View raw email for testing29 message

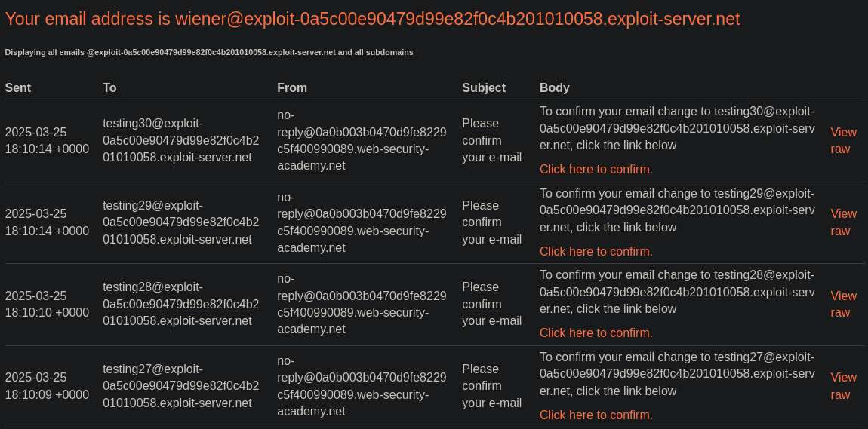tap(843, 222)
